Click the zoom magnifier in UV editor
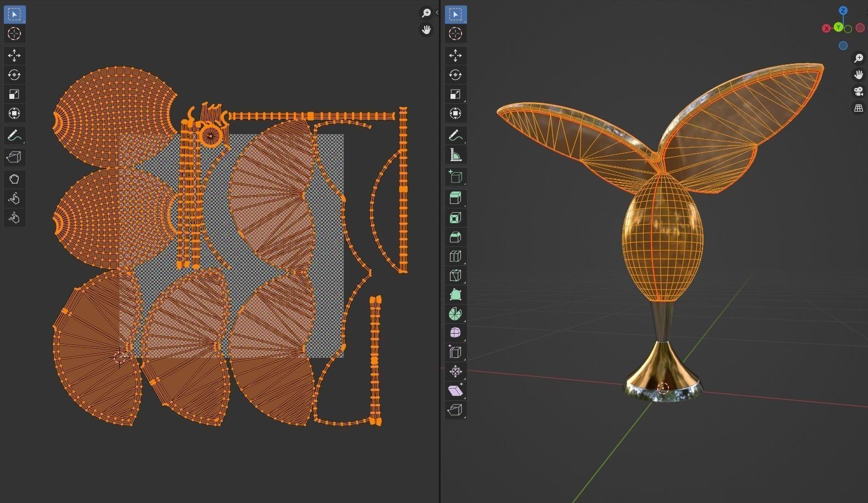This screenshot has width=868, height=503. pos(426,13)
